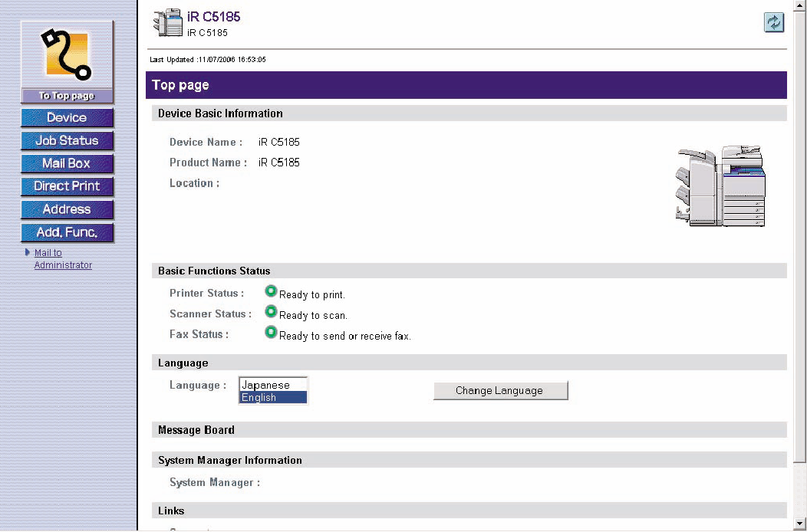
Task: Click the Ready to scan. text
Action: (313, 315)
